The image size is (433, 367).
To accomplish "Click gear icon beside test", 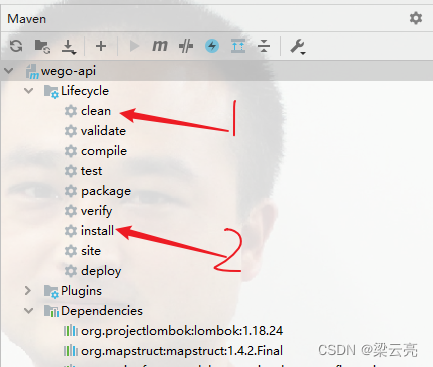I will tap(71, 171).
